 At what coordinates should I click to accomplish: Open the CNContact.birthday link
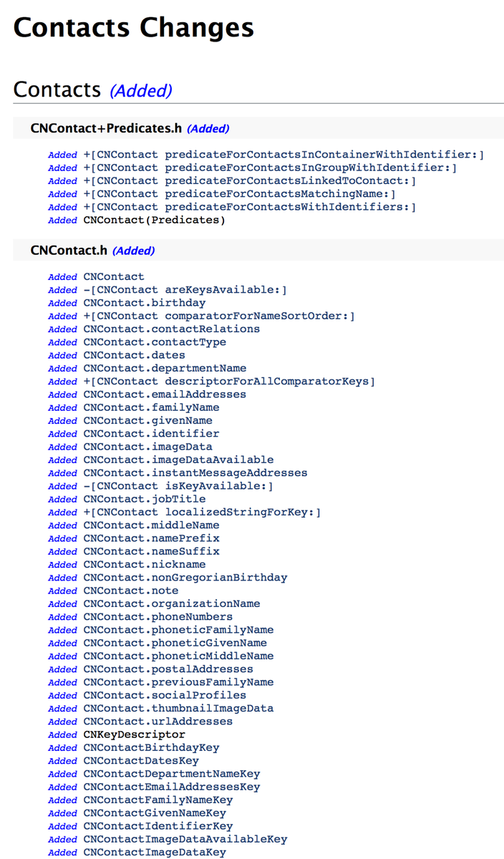tap(144, 303)
